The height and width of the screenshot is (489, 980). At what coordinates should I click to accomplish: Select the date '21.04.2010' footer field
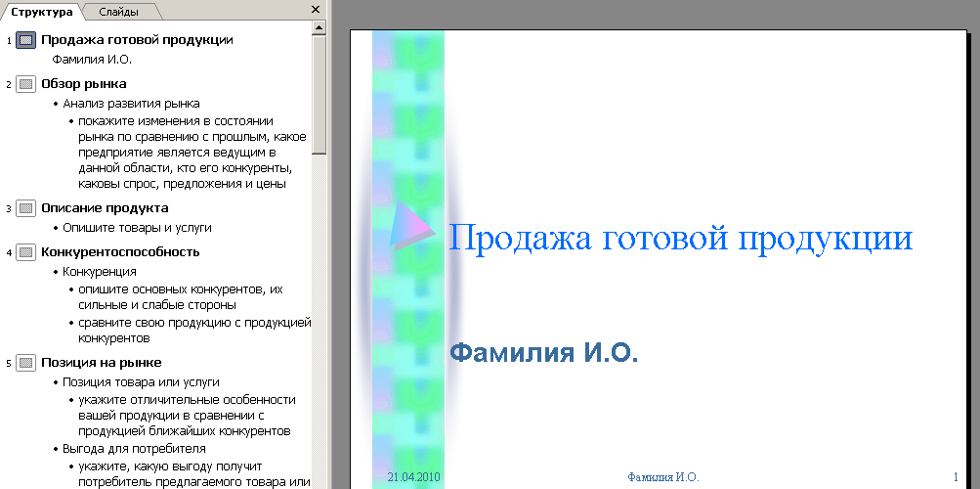pyautogui.click(x=414, y=477)
